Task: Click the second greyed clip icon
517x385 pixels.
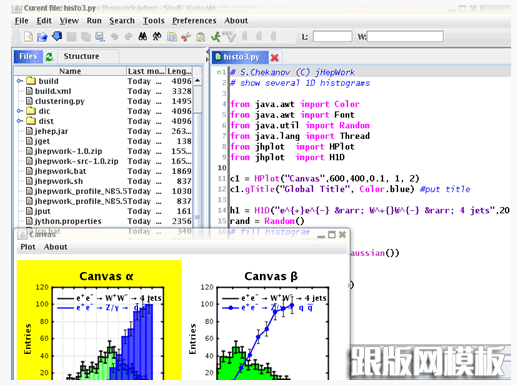Action: 259,36
